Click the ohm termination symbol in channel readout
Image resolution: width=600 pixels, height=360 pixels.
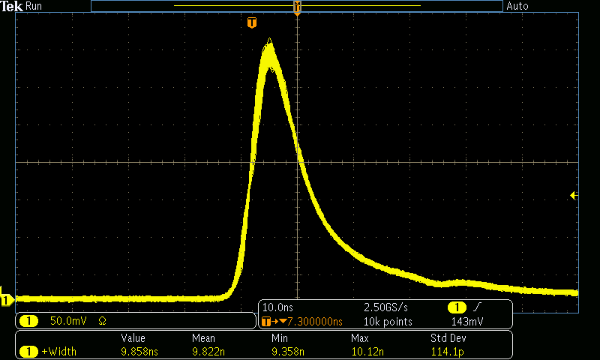pos(102,321)
